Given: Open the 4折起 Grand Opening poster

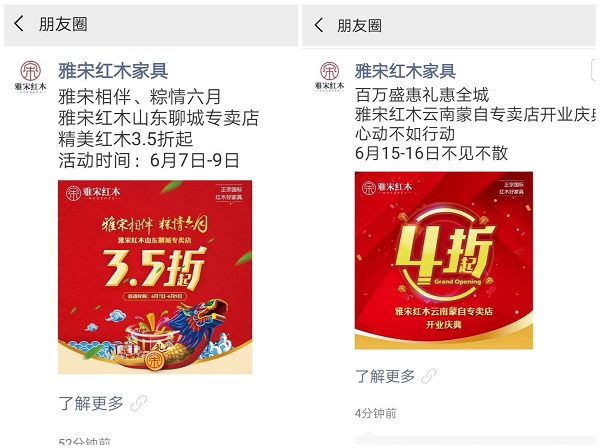Looking at the screenshot, I should click(444, 260).
